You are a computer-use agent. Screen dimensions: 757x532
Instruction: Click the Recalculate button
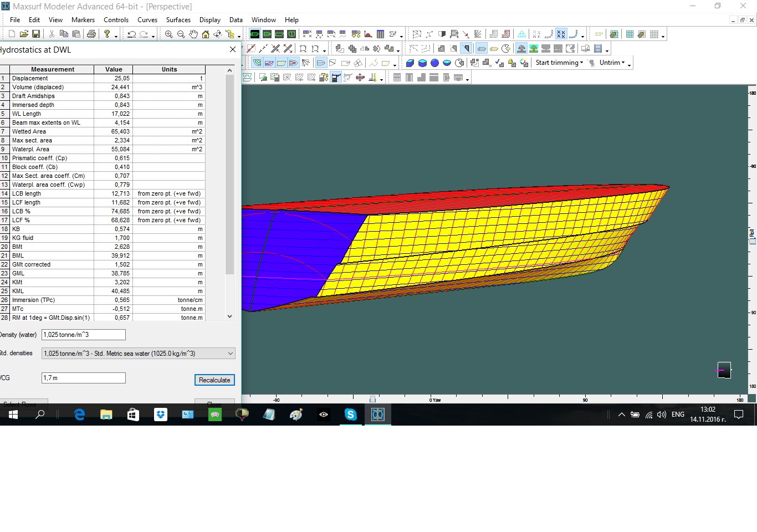click(x=214, y=380)
